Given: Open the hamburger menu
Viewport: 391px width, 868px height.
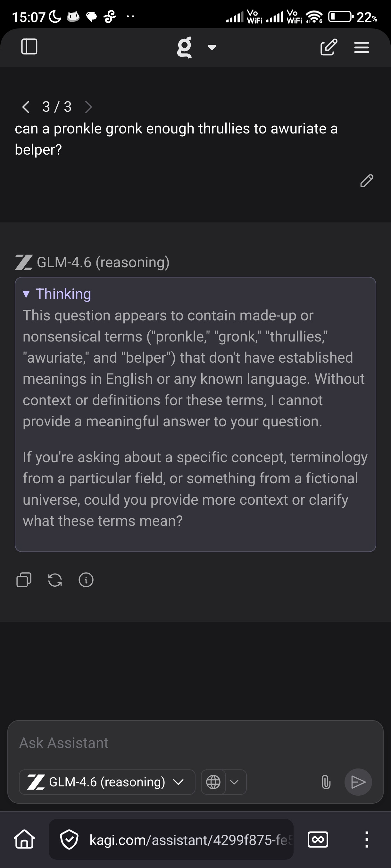Looking at the screenshot, I should point(361,47).
